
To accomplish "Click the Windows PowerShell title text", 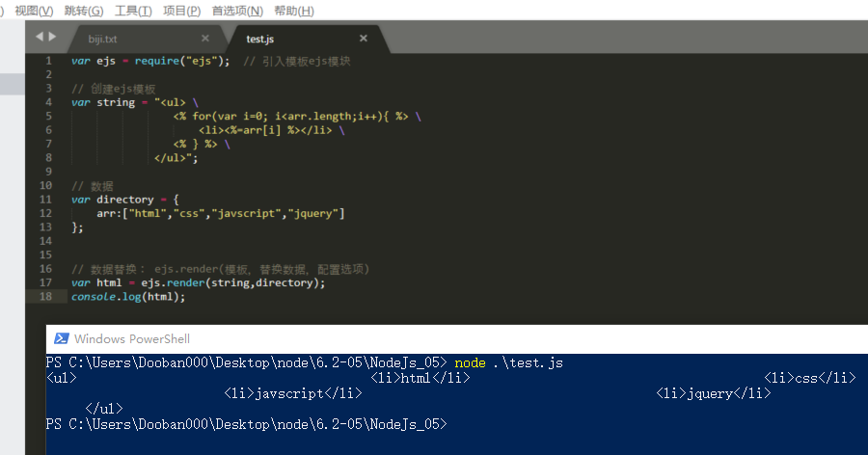I will tap(132, 338).
